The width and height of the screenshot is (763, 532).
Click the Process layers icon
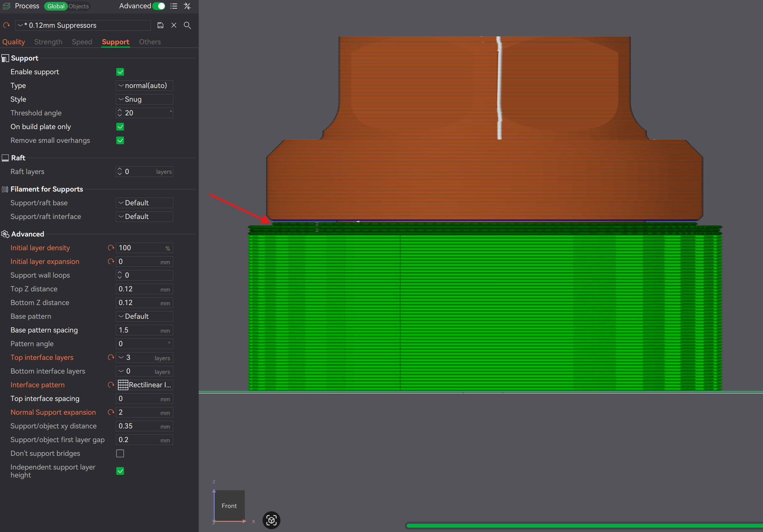click(x=6, y=6)
